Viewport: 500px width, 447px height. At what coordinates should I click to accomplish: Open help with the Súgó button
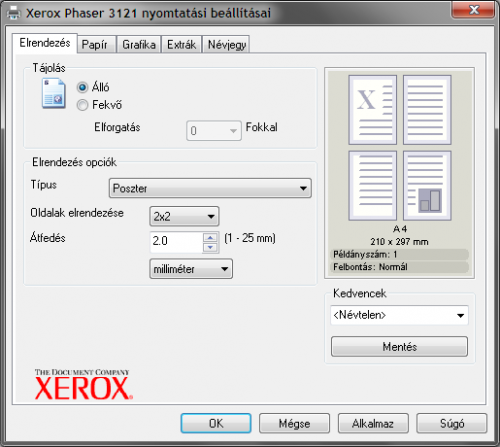[452, 423]
